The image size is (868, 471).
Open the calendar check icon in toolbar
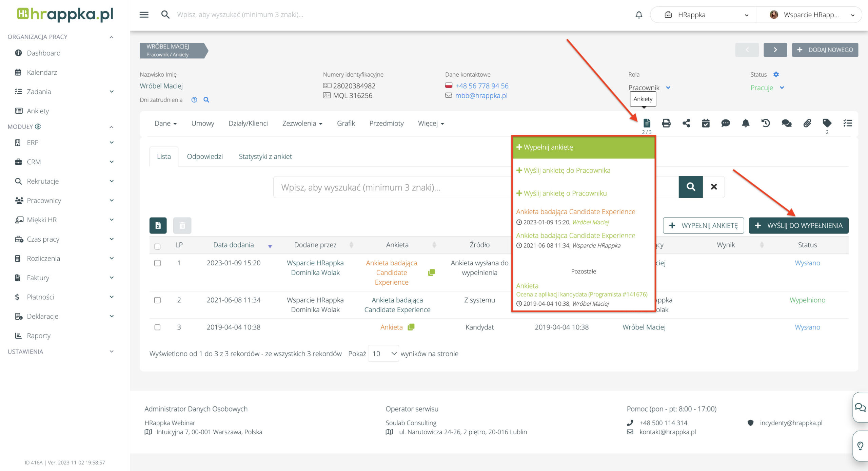[706, 123]
